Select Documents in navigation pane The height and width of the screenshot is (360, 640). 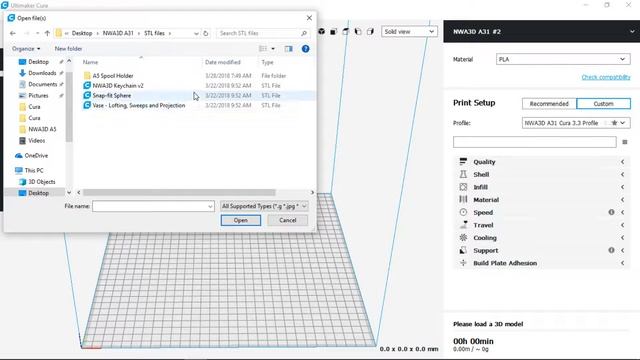click(x=42, y=84)
